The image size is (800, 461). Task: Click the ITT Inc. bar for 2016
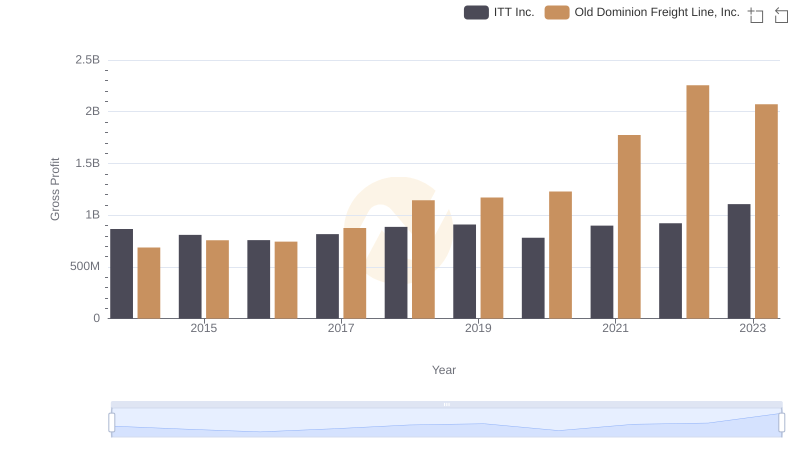(x=259, y=279)
